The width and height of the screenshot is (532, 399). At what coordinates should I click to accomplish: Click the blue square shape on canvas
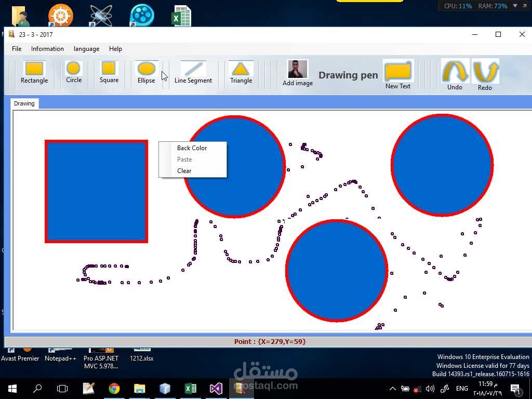(x=96, y=191)
